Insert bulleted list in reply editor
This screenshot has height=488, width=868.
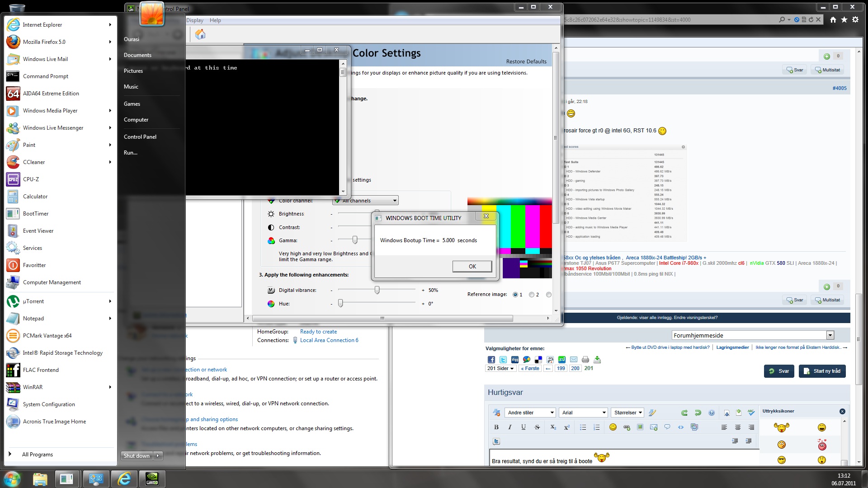coord(583,427)
